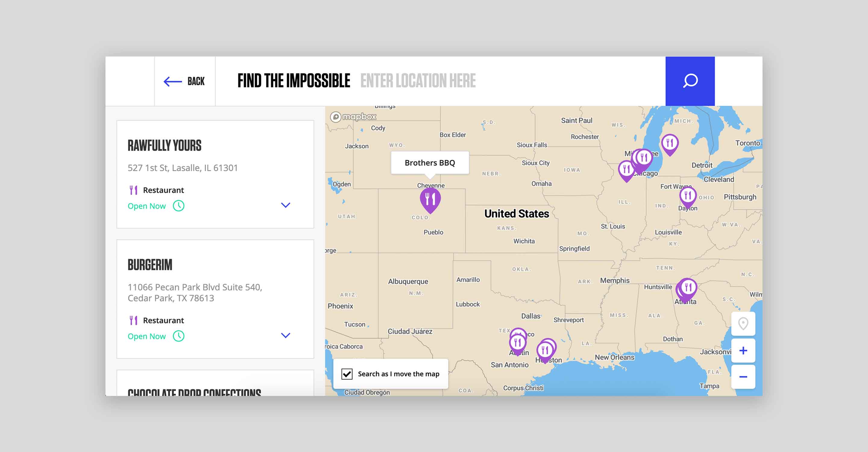Click the zoom out button on the map
868x452 pixels.
(743, 376)
